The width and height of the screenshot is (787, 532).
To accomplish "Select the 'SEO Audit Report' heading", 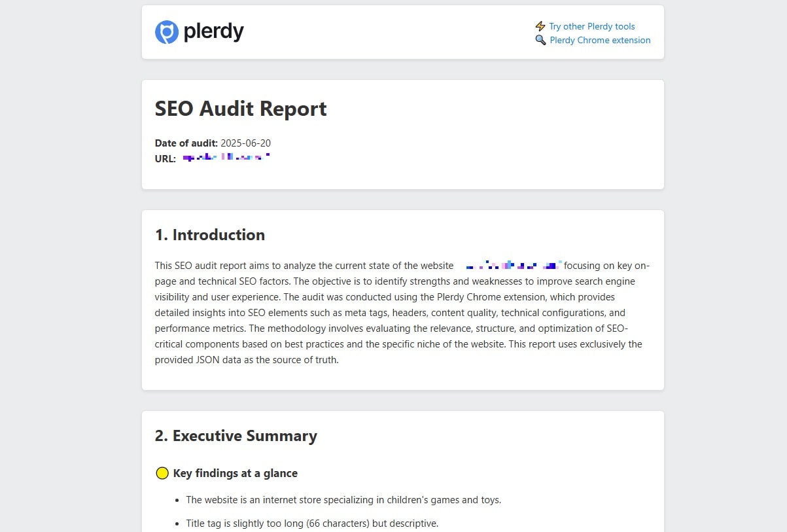I will click(241, 109).
